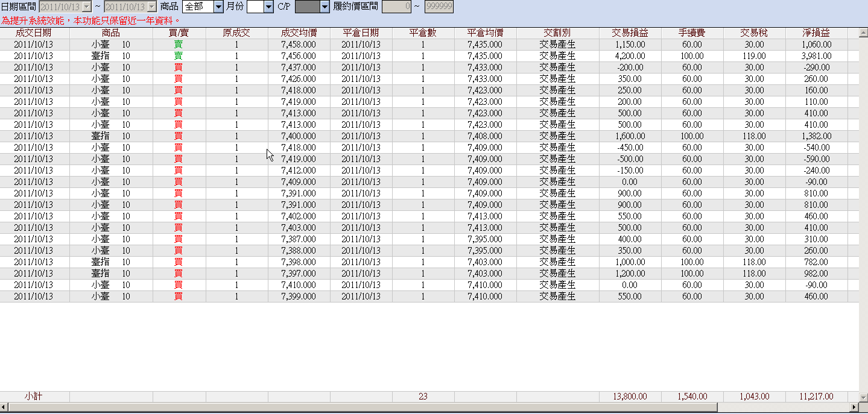Click the subtotal 手續費 1,540.00

692,397
